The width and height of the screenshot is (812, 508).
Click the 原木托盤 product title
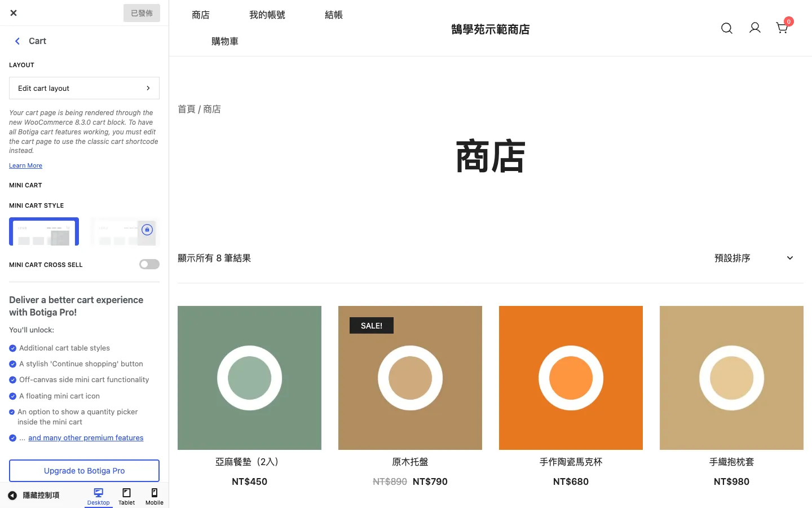410,462
